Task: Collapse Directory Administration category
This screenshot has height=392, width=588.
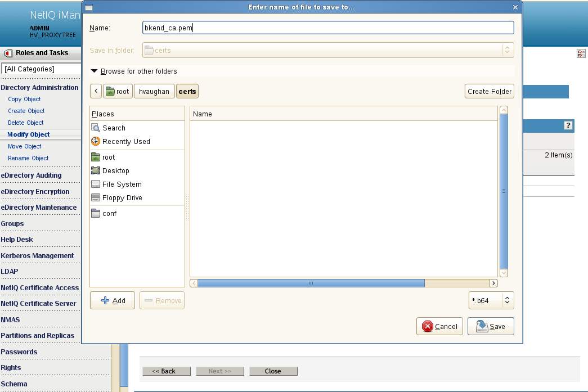Action: [39, 87]
